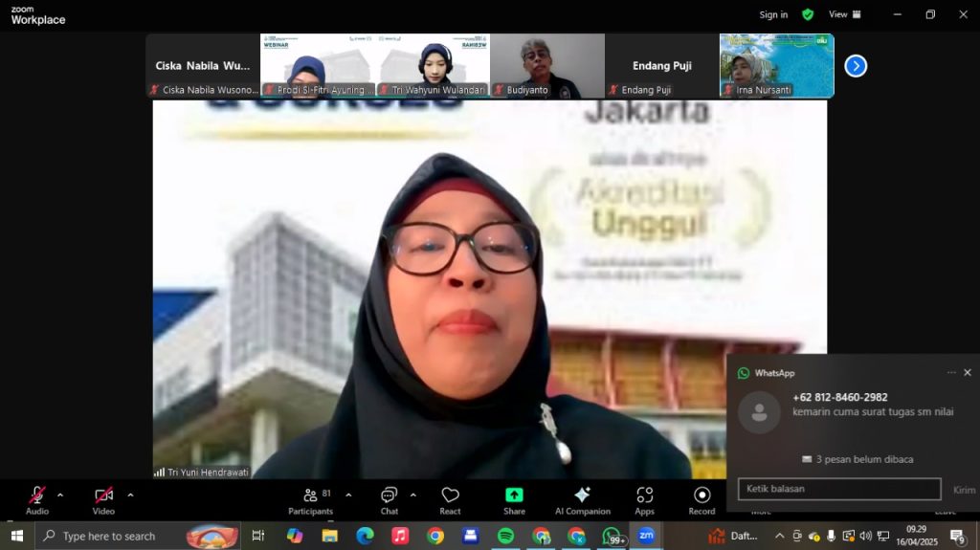Screen dimensions: 980x550
Task: Start recording with the Record button
Action: click(702, 500)
